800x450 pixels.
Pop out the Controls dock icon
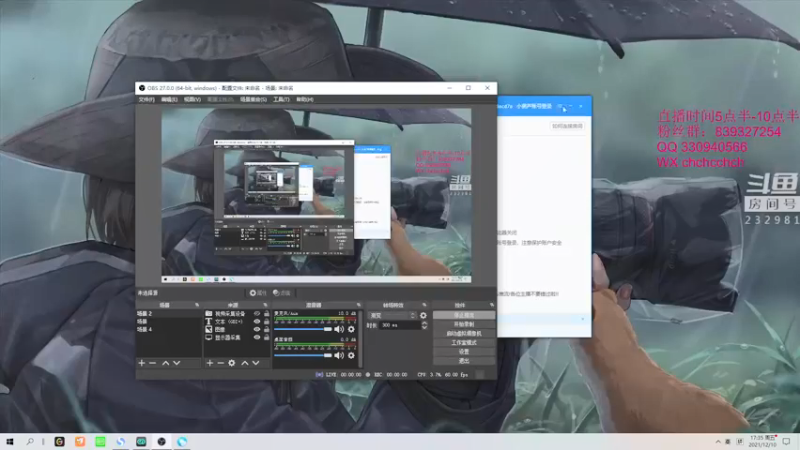point(492,305)
